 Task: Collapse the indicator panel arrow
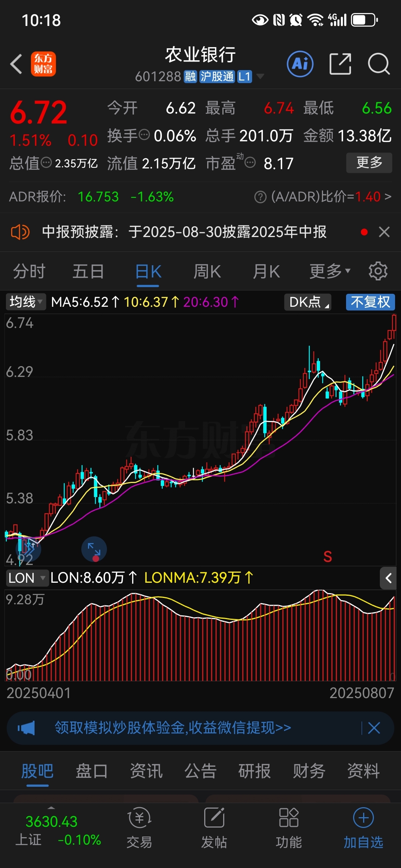(x=388, y=578)
